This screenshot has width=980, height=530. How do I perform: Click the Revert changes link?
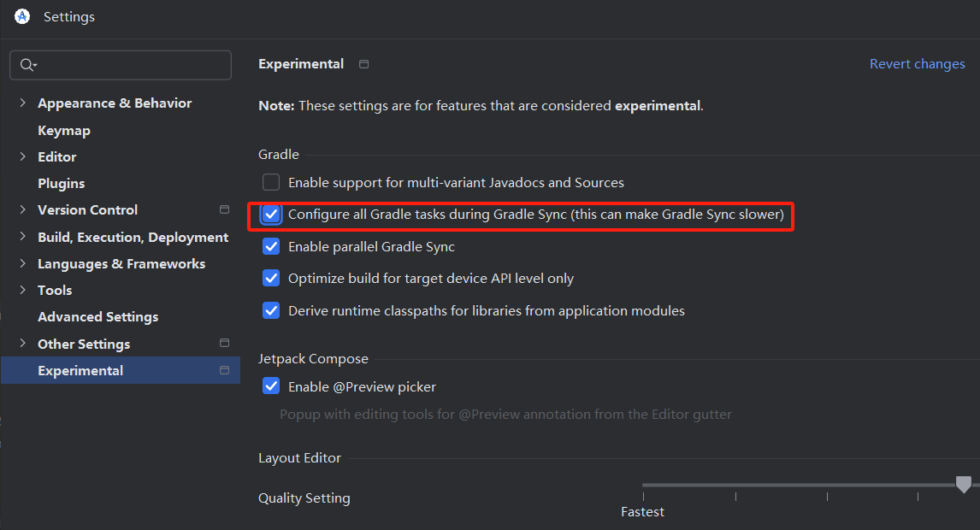917,64
